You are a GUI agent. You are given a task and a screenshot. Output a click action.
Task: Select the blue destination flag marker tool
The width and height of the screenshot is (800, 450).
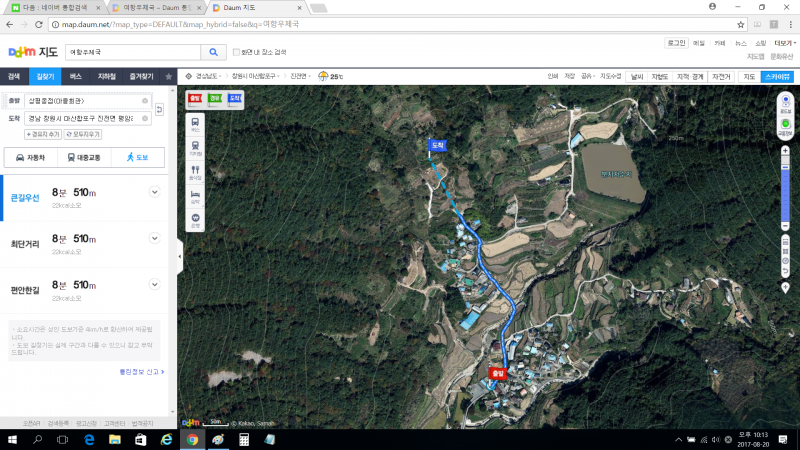coord(234,98)
